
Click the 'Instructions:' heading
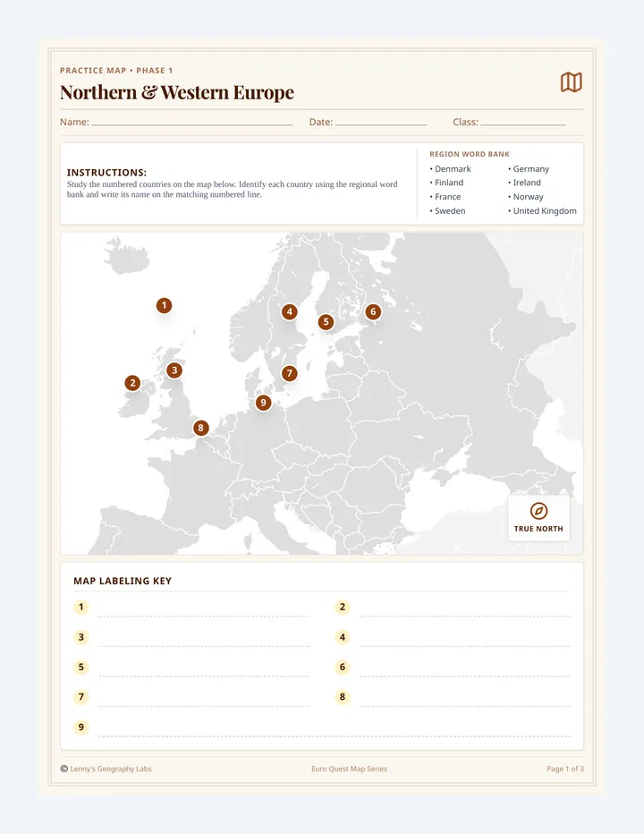click(x=106, y=173)
